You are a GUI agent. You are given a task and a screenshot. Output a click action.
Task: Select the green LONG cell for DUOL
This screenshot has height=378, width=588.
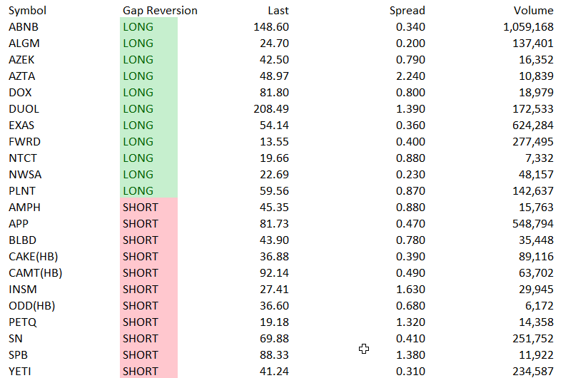click(149, 109)
